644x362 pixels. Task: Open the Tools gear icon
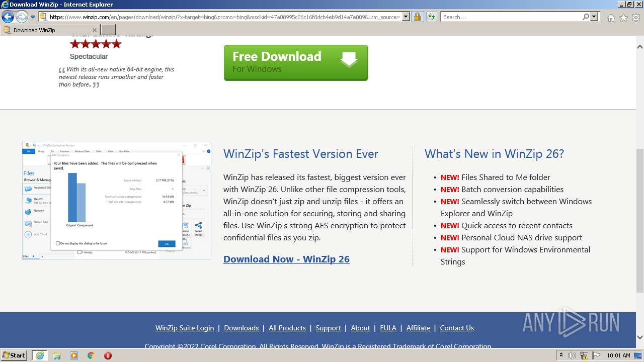[x=636, y=18]
